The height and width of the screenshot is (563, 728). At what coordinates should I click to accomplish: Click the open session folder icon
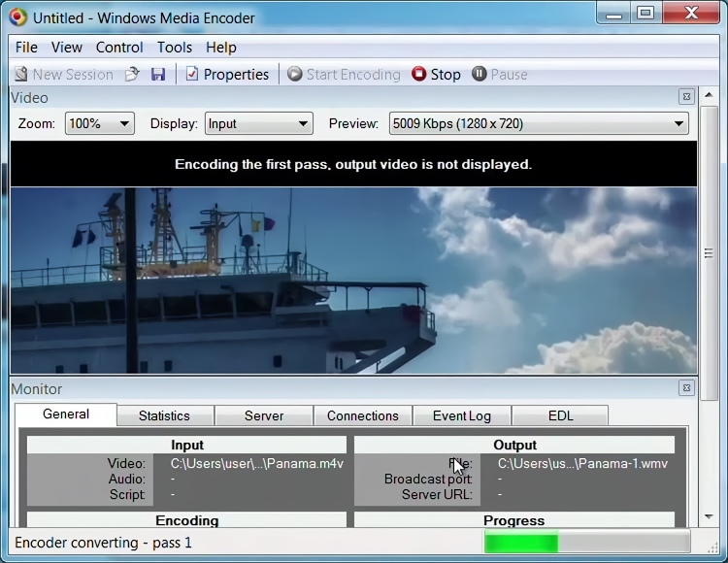click(132, 75)
